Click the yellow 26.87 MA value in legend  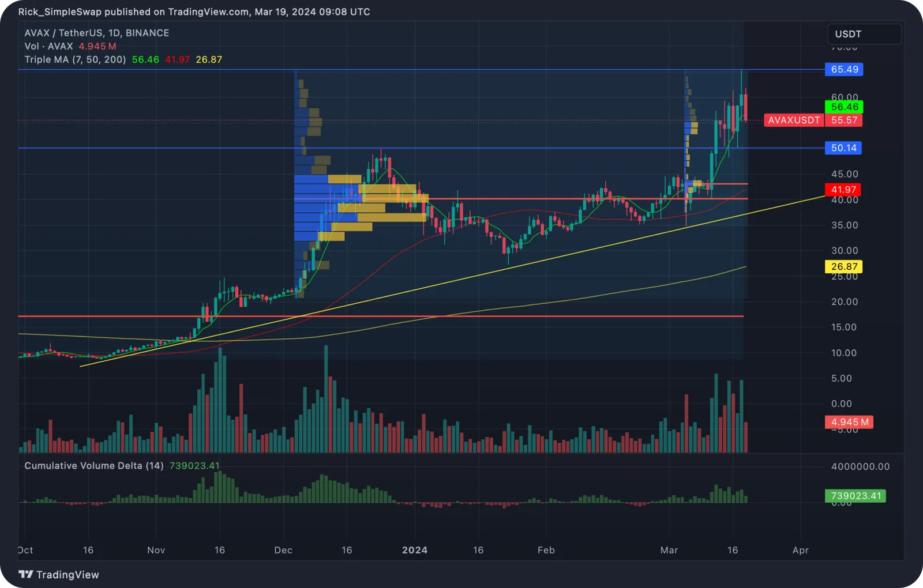coord(209,59)
